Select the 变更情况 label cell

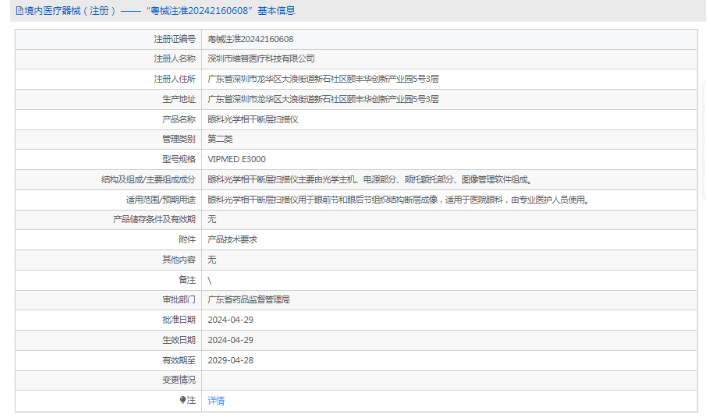coord(108,381)
